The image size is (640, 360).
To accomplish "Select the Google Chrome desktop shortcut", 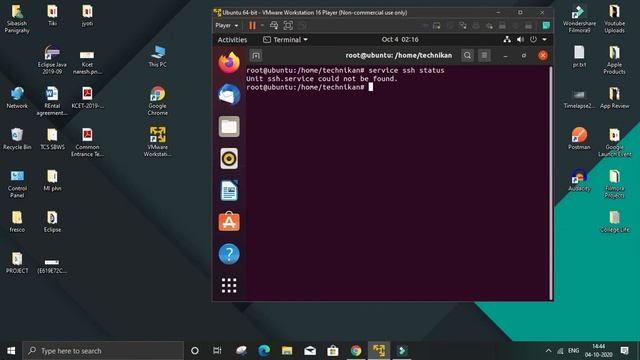I will [x=158, y=101].
